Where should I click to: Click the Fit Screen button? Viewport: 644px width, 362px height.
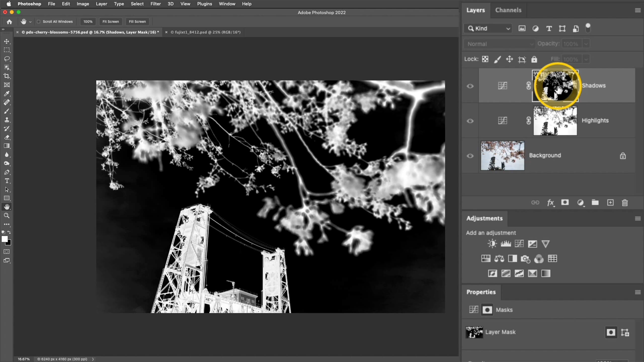pyautogui.click(x=110, y=22)
